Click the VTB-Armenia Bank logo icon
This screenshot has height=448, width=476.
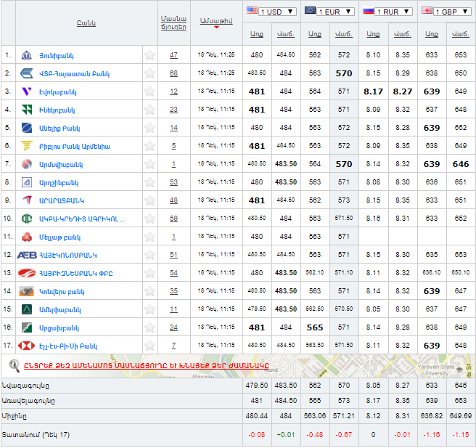tap(26, 73)
